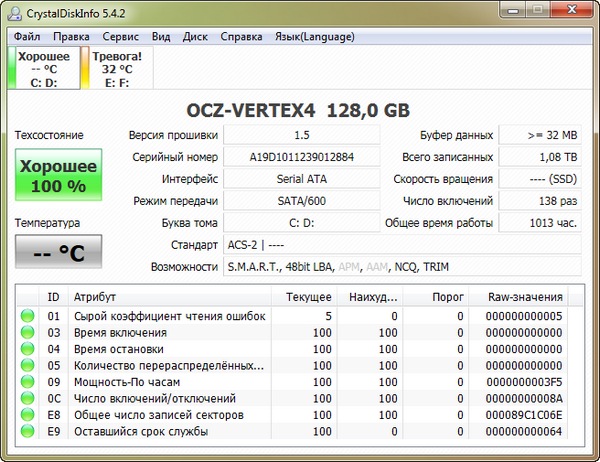This screenshot has height=462, width=600.
Task: Click the -- °C temperature button
Action: (x=57, y=252)
